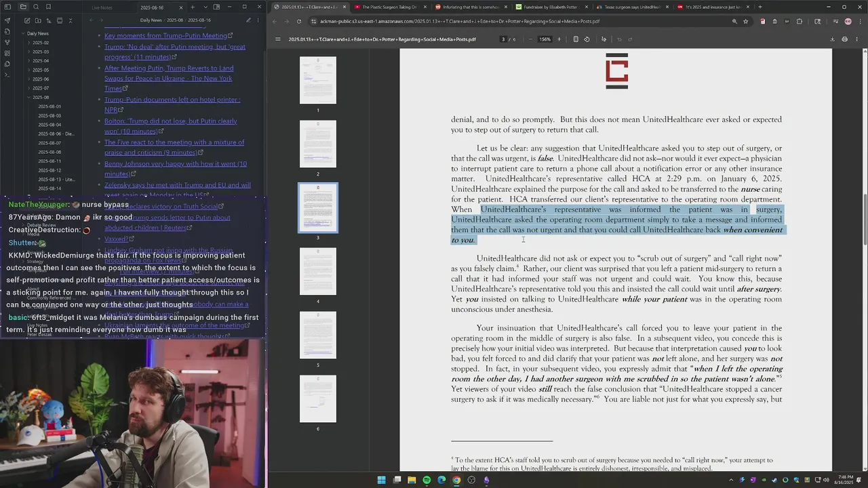Open the PDF viewer sidebar menu
Image resolution: width=868 pixels, height=488 pixels.
click(x=277, y=39)
